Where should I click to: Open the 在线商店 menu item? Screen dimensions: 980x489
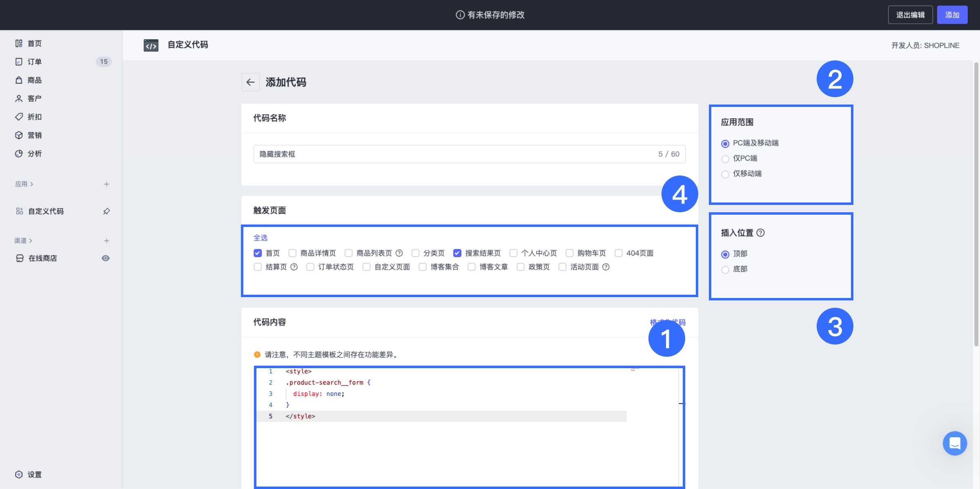click(x=42, y=258)
